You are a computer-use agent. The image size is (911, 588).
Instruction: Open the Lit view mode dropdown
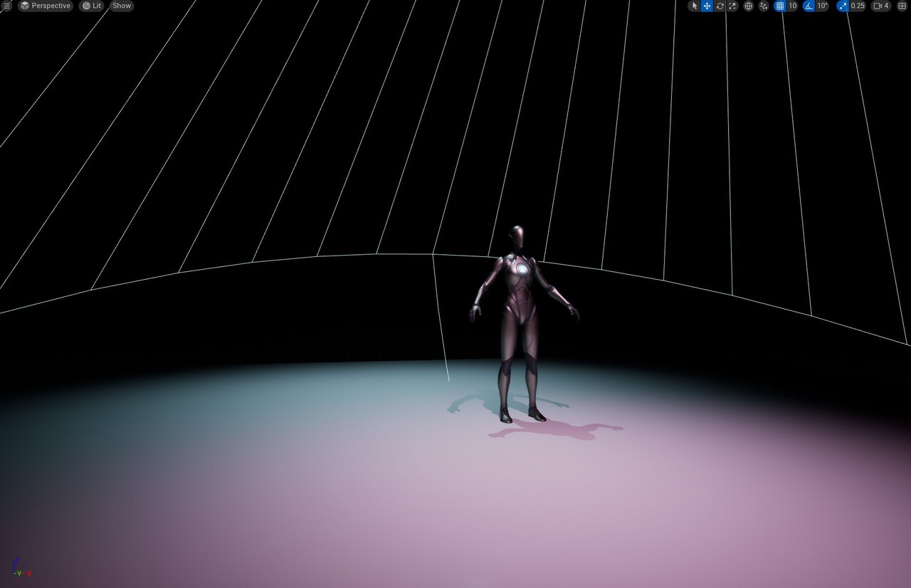pos(91,6)
